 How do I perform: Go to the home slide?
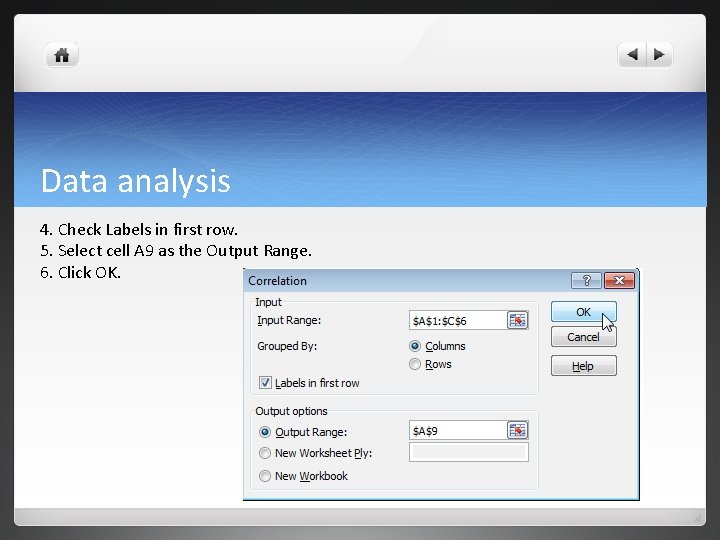62,55
